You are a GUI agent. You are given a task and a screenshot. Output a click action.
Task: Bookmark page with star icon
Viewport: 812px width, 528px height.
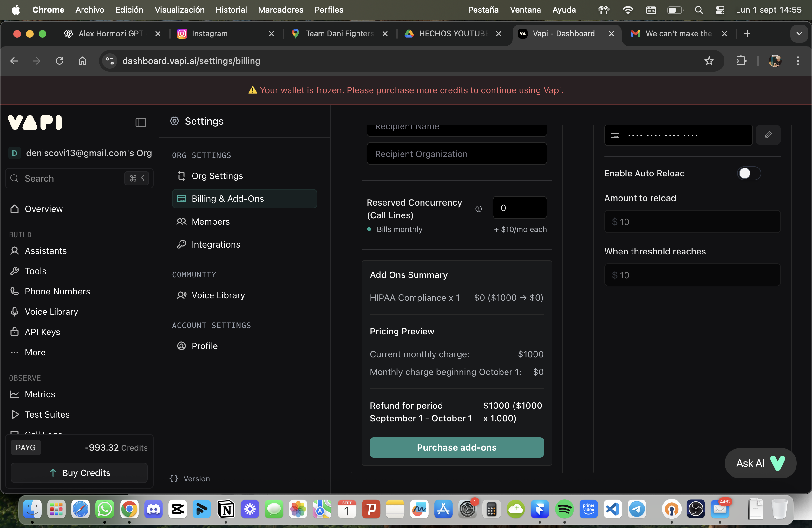pos(709,61)
